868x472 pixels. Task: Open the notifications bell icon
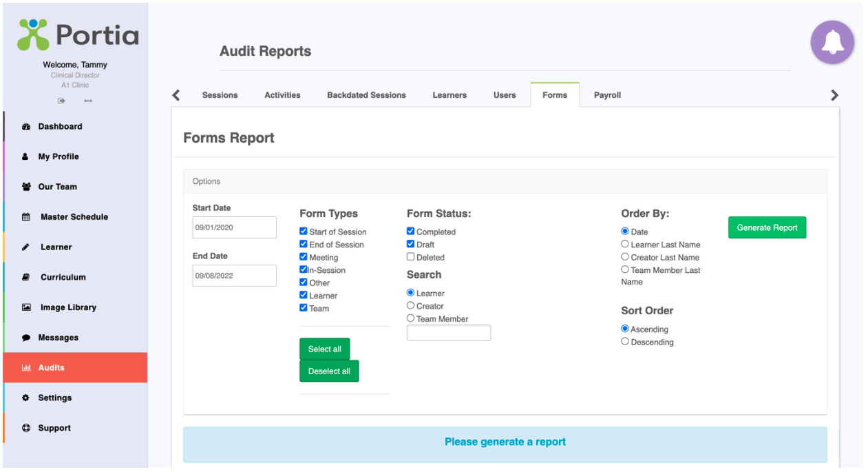pyautogui.click(x=832, y=43)
